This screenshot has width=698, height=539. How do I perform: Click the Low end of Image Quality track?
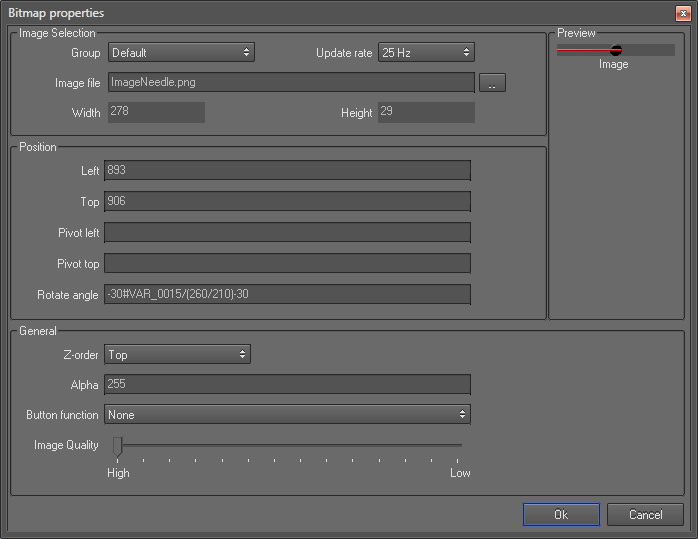460,445
